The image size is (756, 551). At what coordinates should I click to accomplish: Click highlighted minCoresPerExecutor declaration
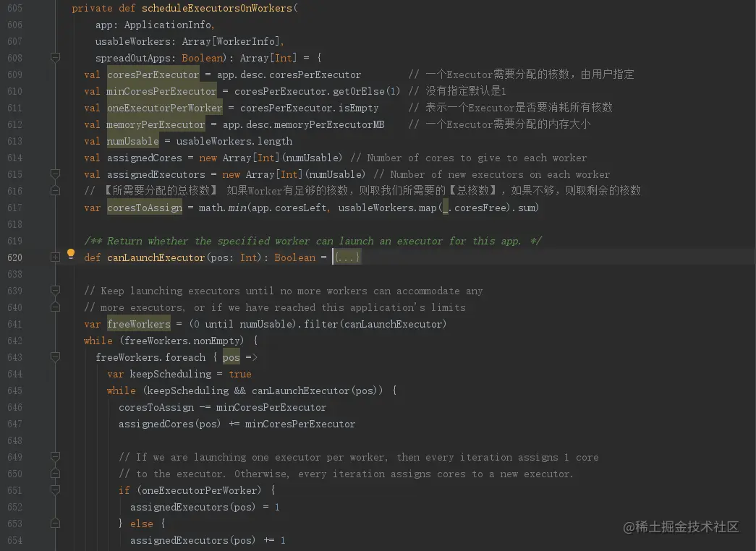click(162, 91)
